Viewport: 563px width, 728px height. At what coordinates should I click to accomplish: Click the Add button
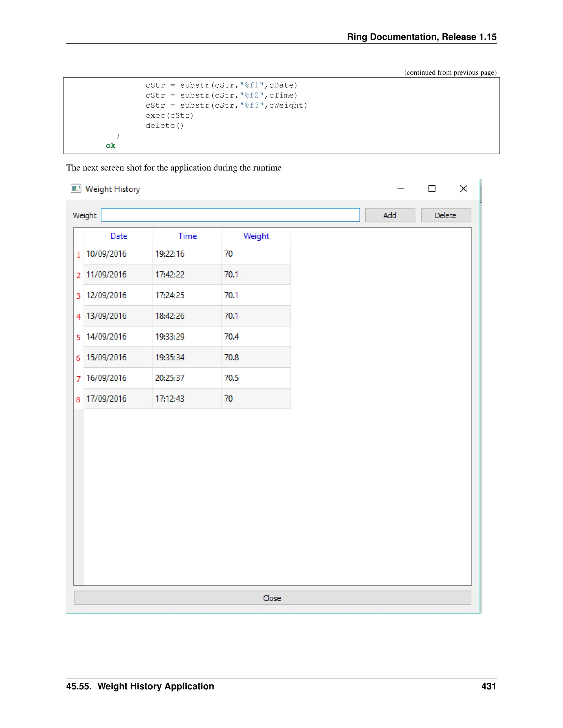coord(390,215)
